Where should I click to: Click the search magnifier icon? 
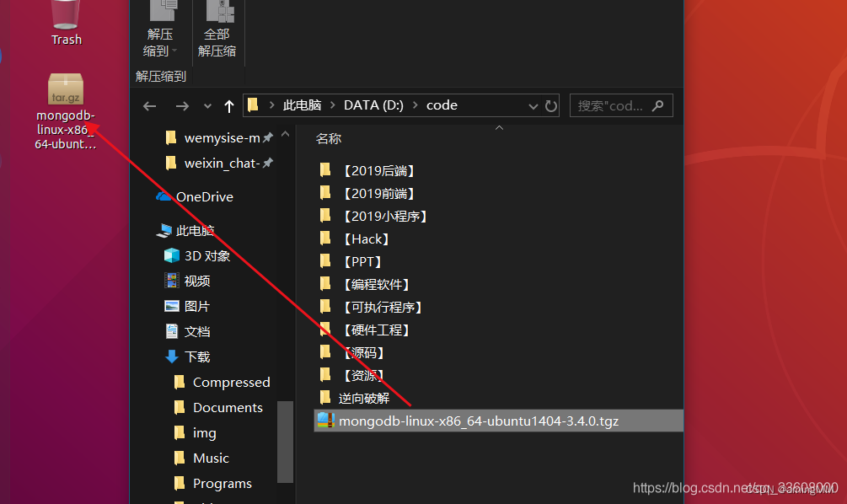pos(657,106)
